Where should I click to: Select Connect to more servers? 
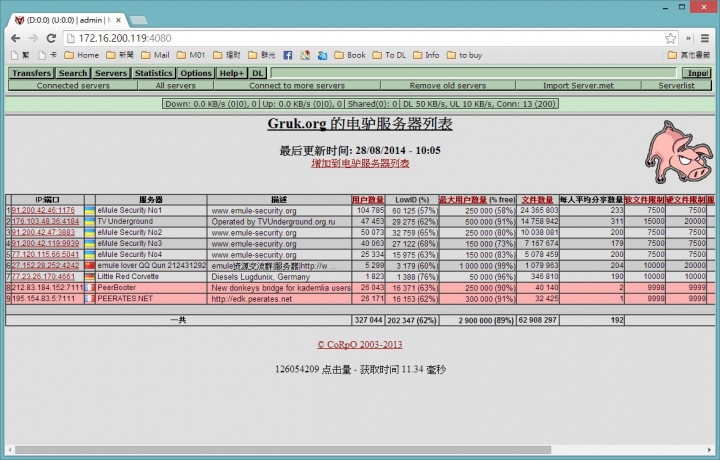coord(297,85)
